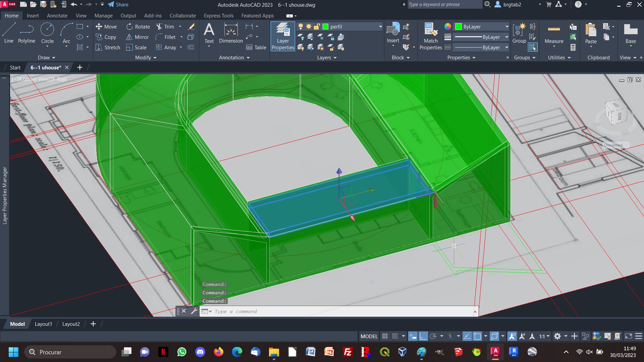Screen dimensions: 644x362
Task: Expand the Layers panel
Action: click(x=327, y=57)
